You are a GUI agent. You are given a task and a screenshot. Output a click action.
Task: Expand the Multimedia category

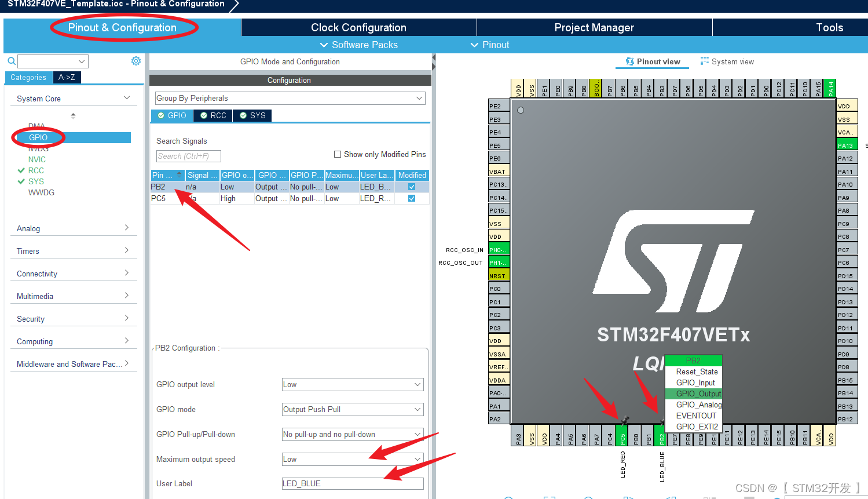point(127,296)
